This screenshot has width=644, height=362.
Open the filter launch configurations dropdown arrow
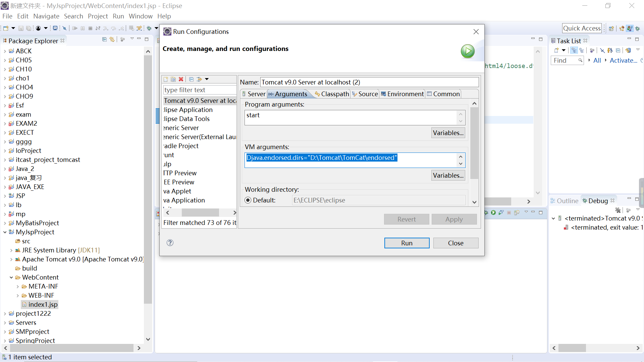click(x=207, y=79)
